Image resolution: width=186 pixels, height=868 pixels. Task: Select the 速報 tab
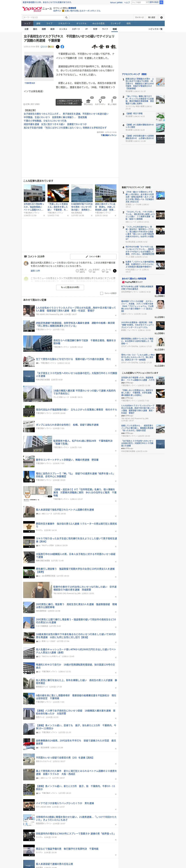(38, 24)
